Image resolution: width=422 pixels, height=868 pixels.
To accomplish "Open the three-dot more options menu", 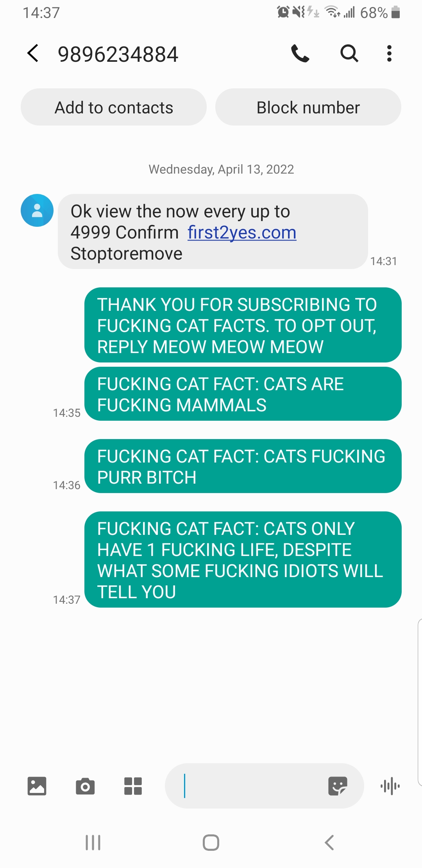I will coord(389,53).
